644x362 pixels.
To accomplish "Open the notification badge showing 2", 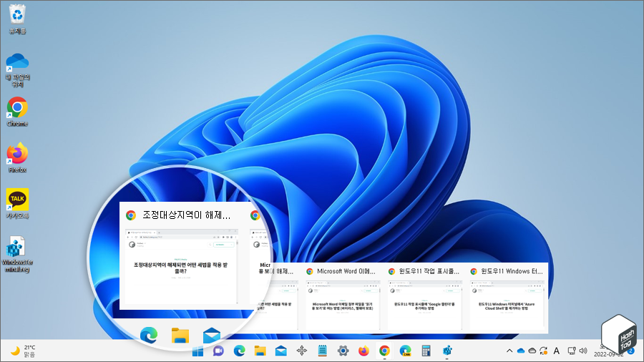I will 631,351.
